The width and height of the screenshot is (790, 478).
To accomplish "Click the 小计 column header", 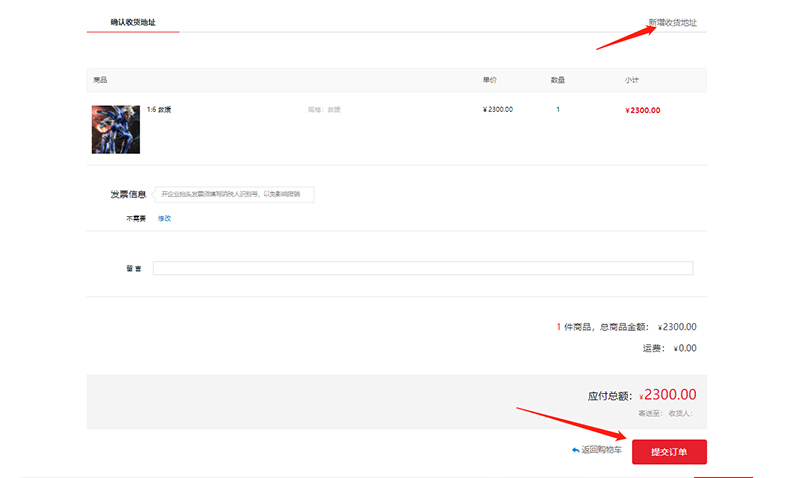I will [632, 80].
